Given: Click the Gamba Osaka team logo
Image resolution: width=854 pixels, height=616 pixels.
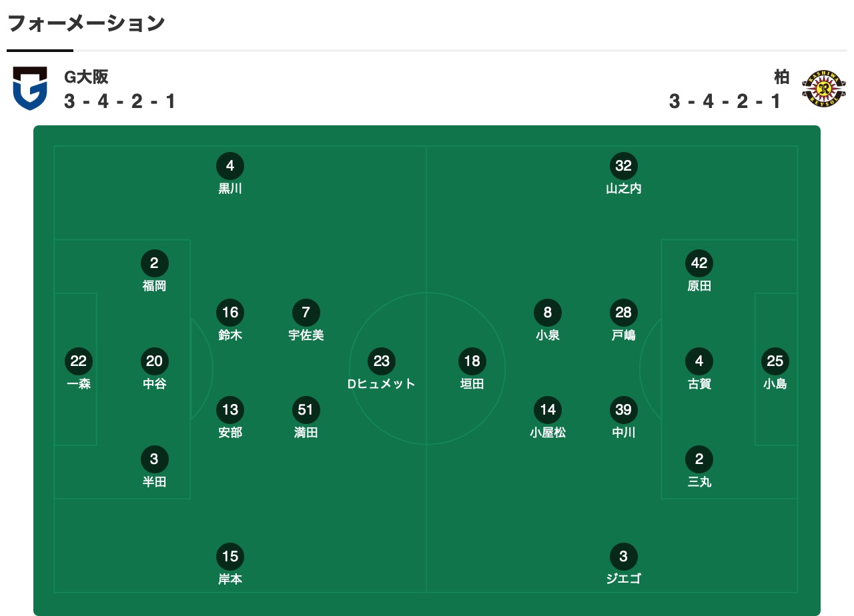Looking at the screenshot, I should (30, 88).
